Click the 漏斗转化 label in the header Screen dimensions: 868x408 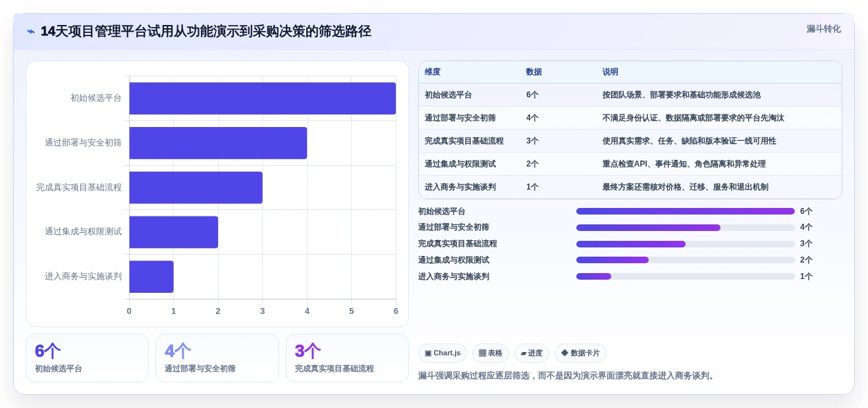click(x=823, y=29)
